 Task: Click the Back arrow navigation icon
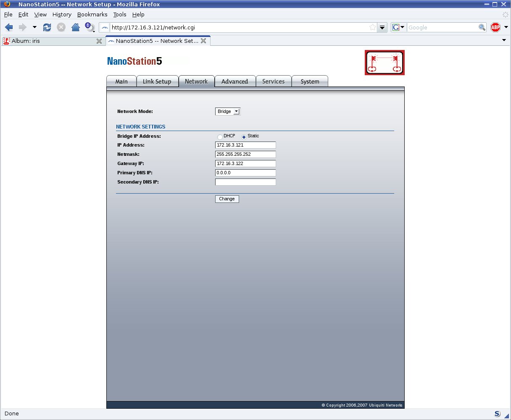[x=9, y=27]
